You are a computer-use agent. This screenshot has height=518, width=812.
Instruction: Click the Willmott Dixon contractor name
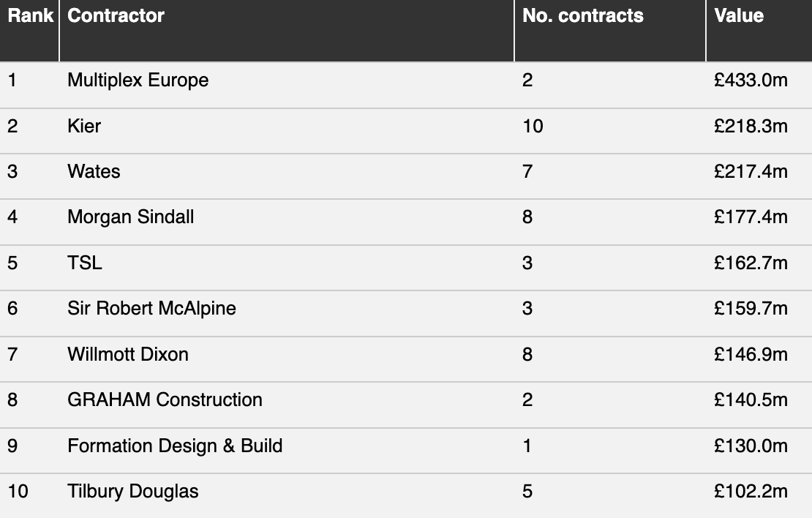128,354
